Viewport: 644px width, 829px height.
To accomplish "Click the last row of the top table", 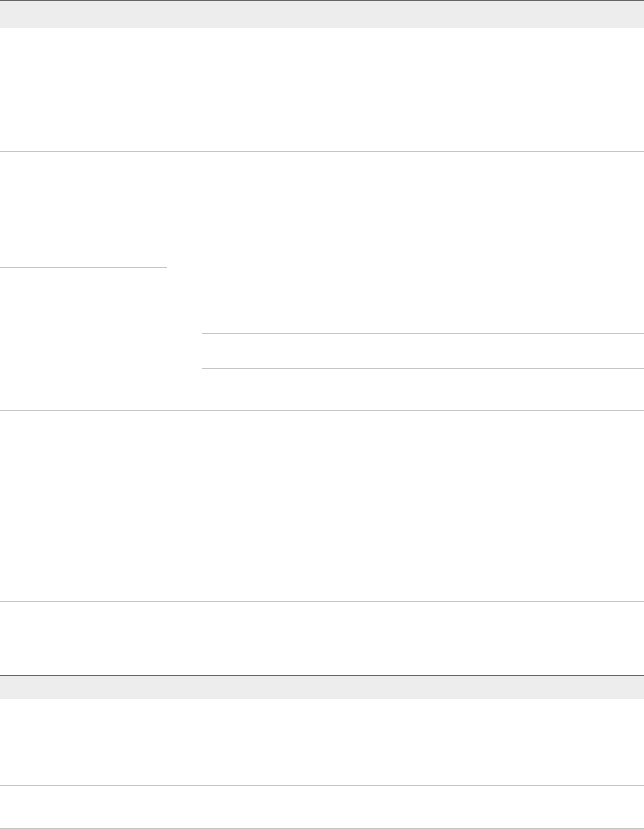I will (322, 652).
